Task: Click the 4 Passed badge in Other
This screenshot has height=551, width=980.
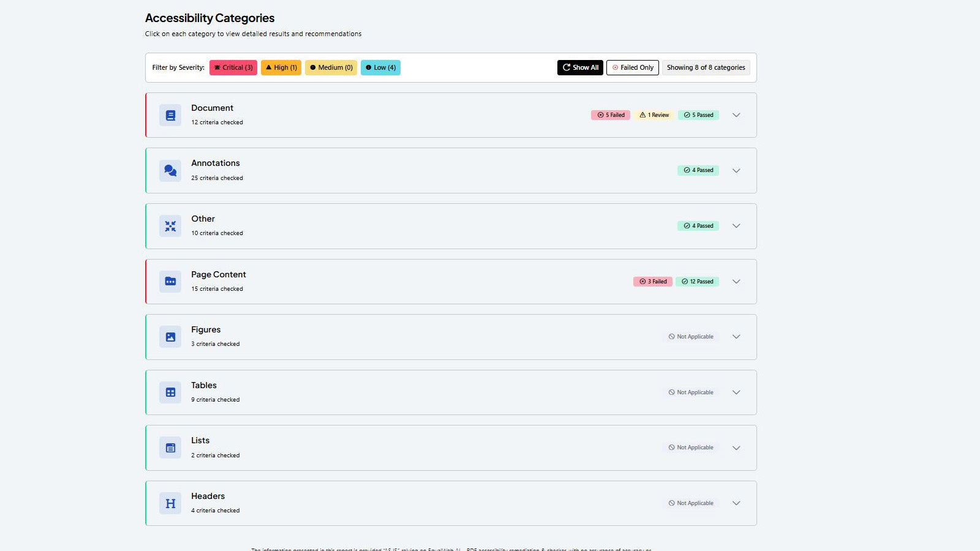Action: [x=698, y=226]
